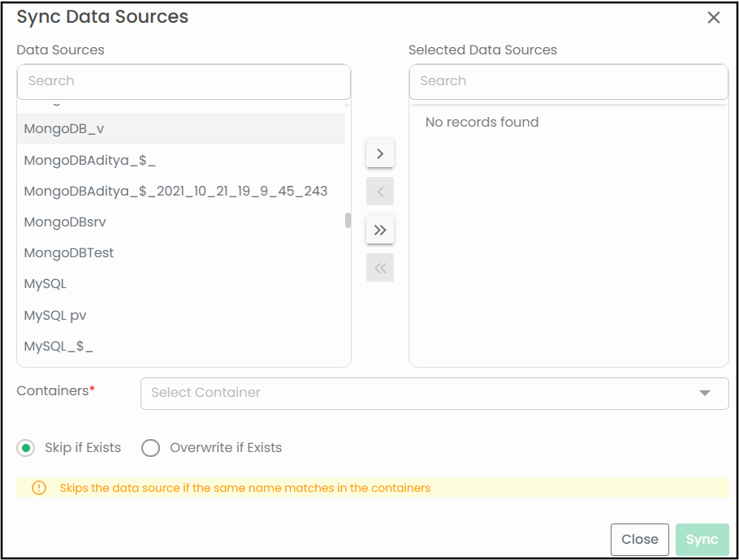
Task: Select MySQL pv from the list
Action: click(55, 315)
